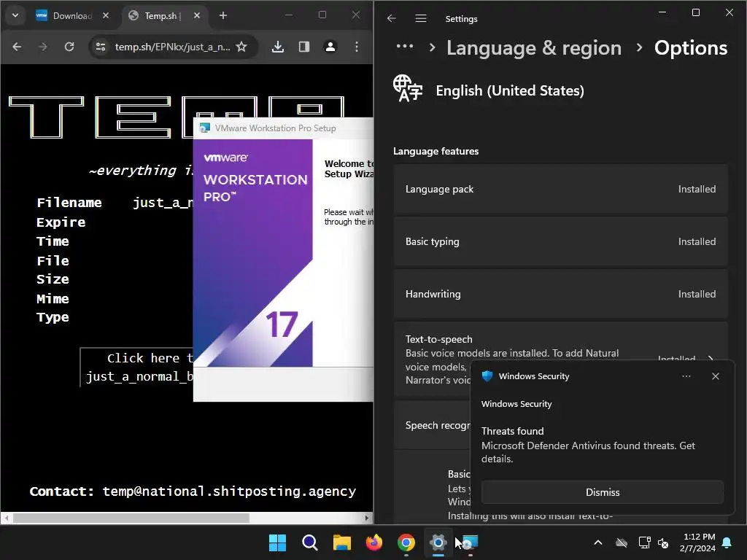This screenshot has width=747, height=560.
Task: Click the scroll left arrow in Chrome
Action: tap(7, 518)
